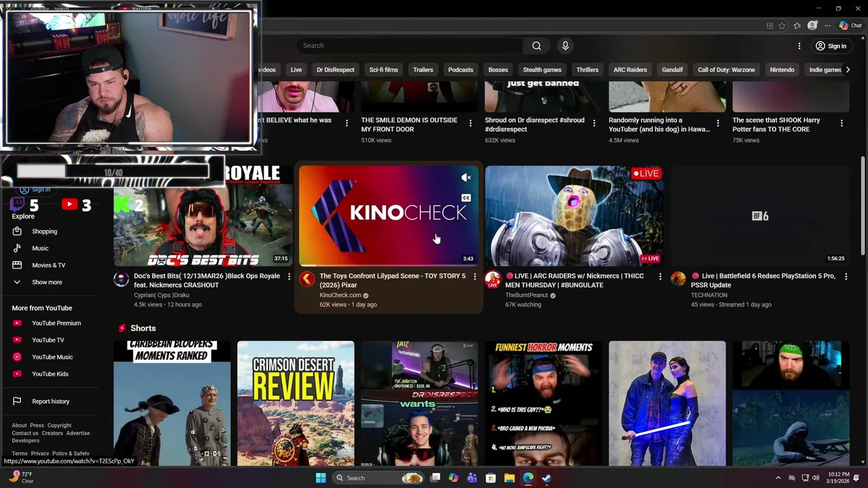Unmute the KinoCheck preview video
This screenshot has width=868, height=488.
click(x=466, y=178)
